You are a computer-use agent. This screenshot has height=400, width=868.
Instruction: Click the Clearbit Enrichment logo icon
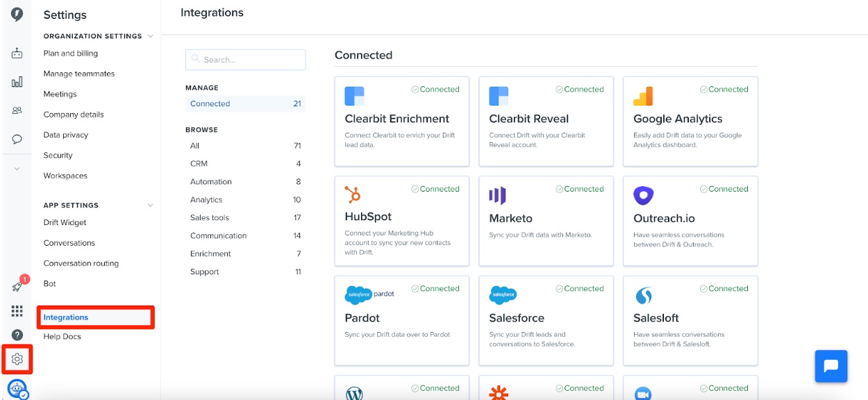(354, 96)
